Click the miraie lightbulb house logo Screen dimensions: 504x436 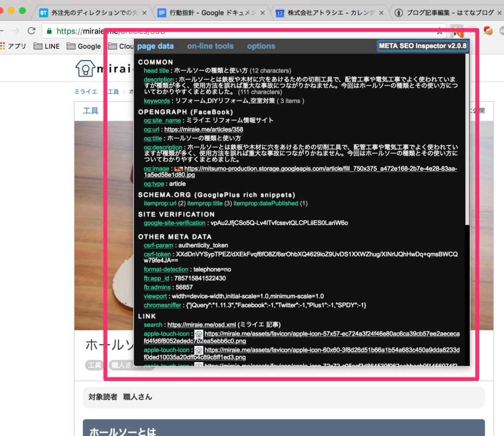pos(85,68)
